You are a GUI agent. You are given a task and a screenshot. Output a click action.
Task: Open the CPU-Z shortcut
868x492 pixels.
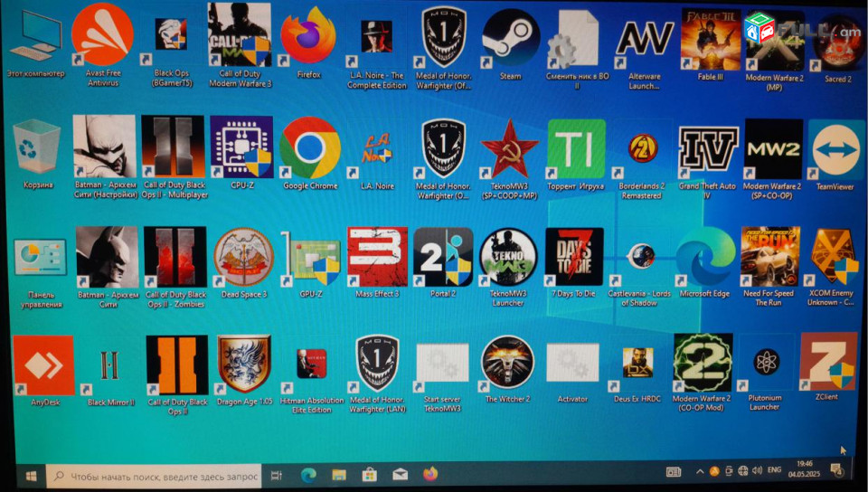pyautogui.click(x=242, y=147)
